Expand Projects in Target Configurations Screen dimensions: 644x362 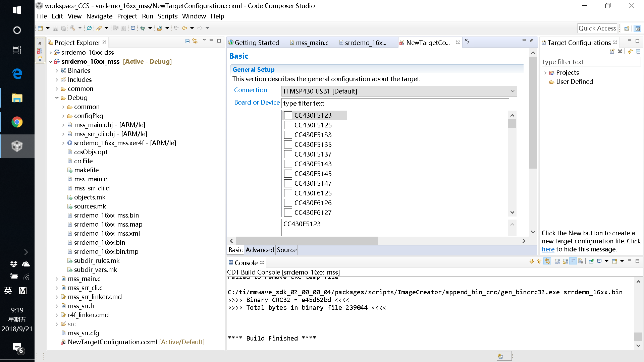point(545,73)
